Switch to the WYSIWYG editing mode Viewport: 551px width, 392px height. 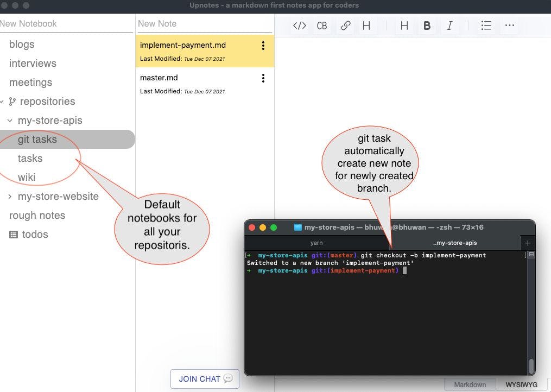pyautogui.click(x=522, y=384)
